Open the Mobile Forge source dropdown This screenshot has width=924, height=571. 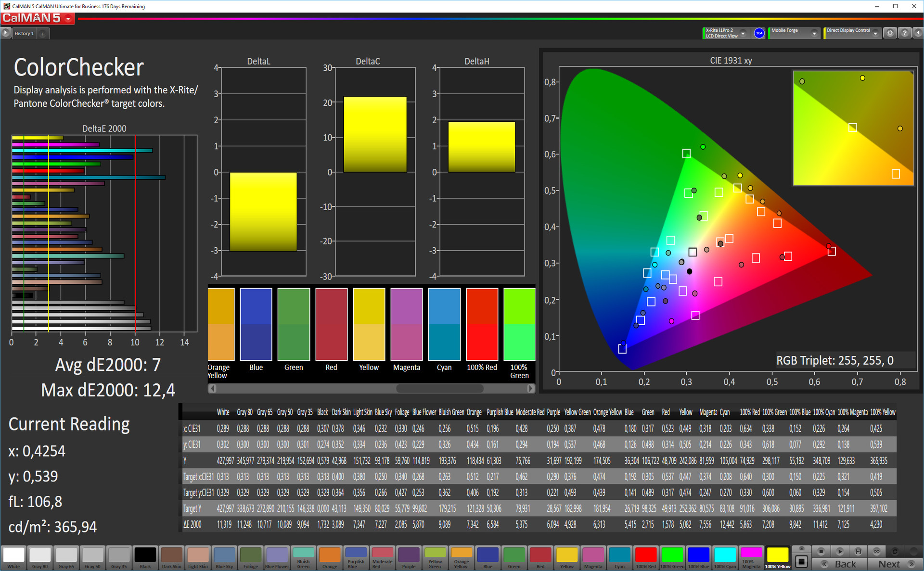pyautogui.click(x=814, y=33)
